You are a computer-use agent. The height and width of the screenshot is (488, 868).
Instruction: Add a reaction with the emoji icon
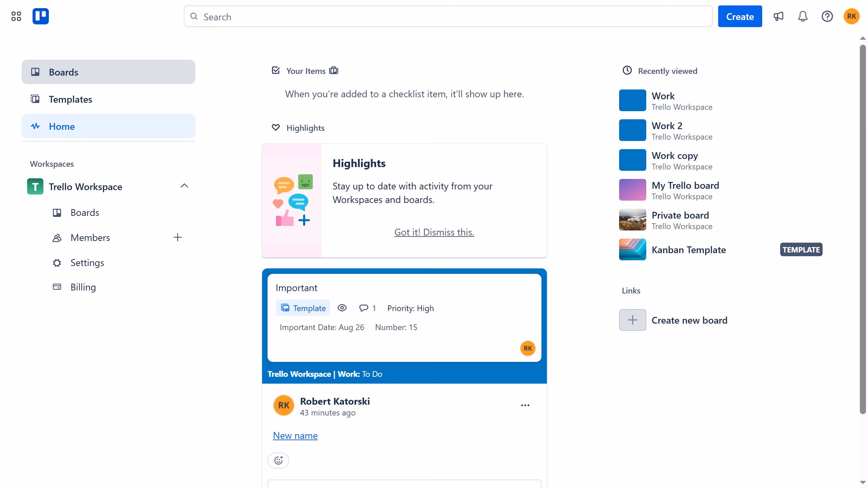pyautogui.click(x=278, y=460)
